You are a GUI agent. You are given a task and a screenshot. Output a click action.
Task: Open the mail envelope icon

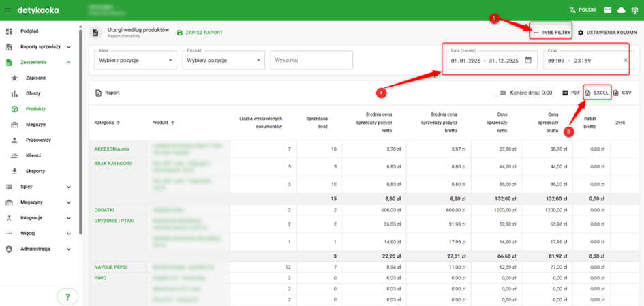[x=607, y=10]
